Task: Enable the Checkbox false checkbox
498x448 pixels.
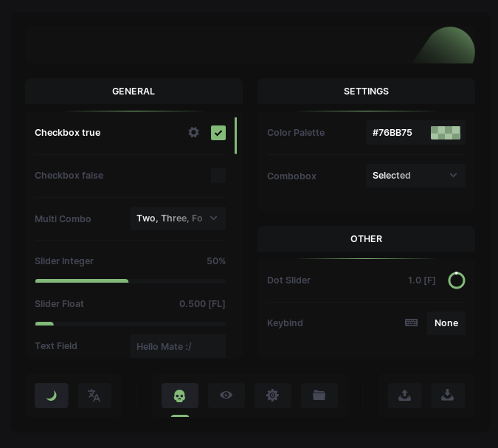Action: (x=218, y=176)
